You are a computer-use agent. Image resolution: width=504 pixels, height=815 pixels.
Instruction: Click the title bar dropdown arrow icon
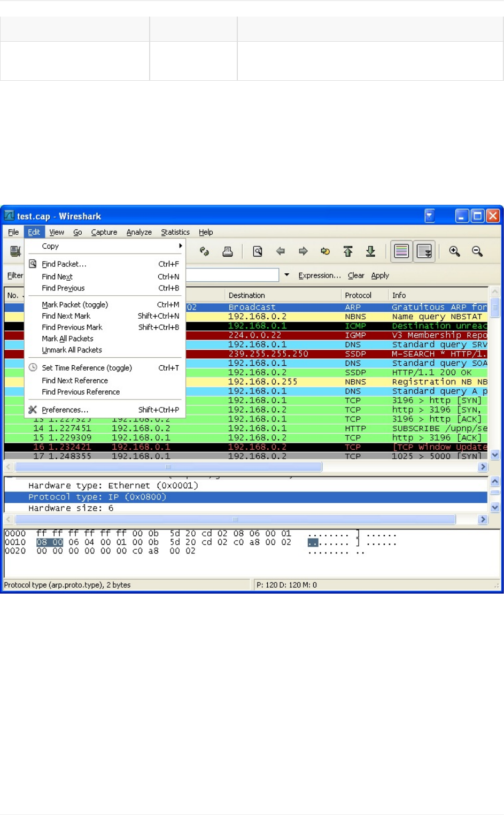pos(430,216)
